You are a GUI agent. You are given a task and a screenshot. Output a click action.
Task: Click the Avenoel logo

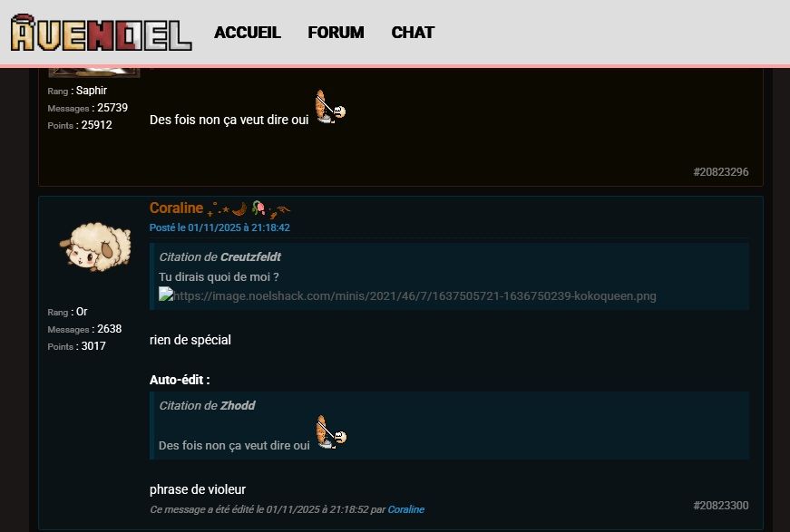coord(101,33)
